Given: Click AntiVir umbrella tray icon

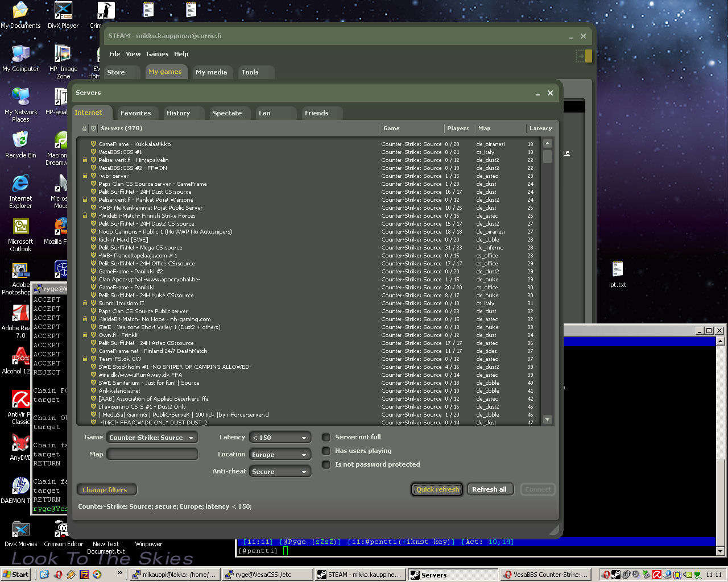Looking at the screenshot, I should pyautogui.click(x=656, y=575).
